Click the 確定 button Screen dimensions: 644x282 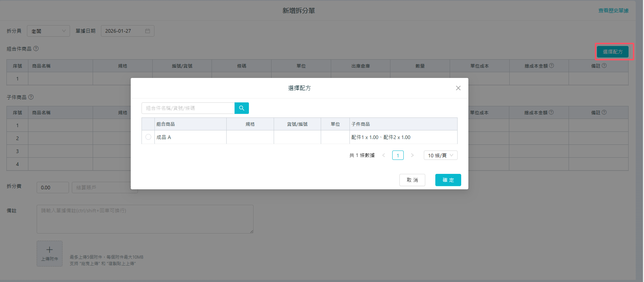click(x=448, y=180)
